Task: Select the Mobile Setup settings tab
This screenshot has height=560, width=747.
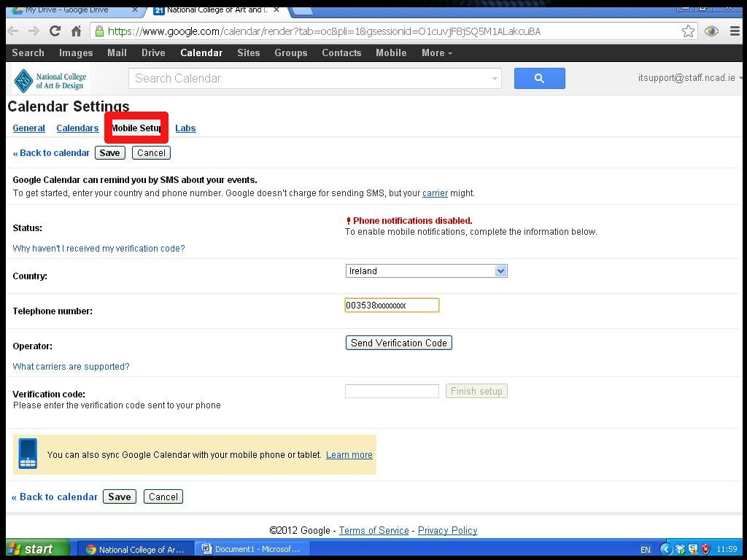Action: pos(136,128)
